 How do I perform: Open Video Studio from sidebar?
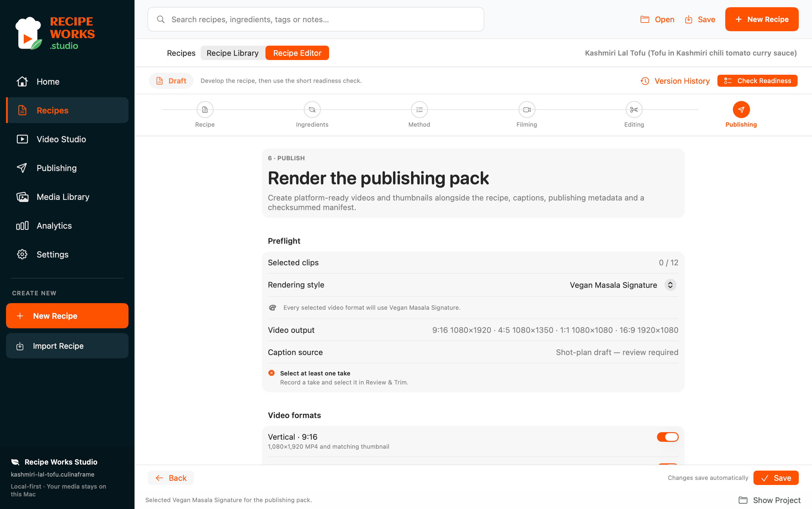tap(67, 139)
